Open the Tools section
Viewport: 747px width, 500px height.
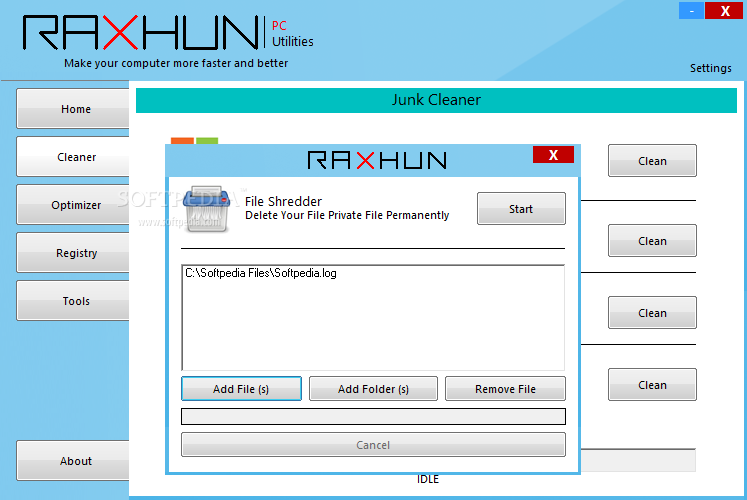tap(73, 301)
